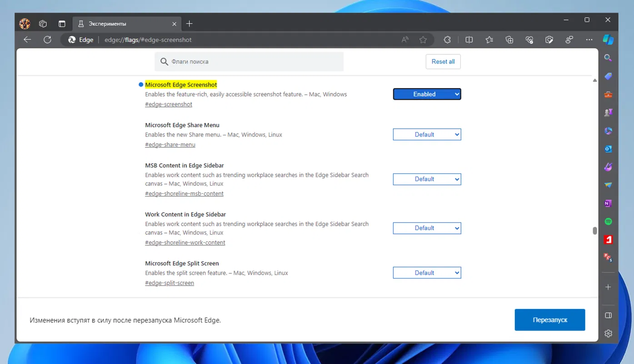Follow the #edge-split-screen link
The height and width of the screenshot is (364, 634).
coord(170,283)
